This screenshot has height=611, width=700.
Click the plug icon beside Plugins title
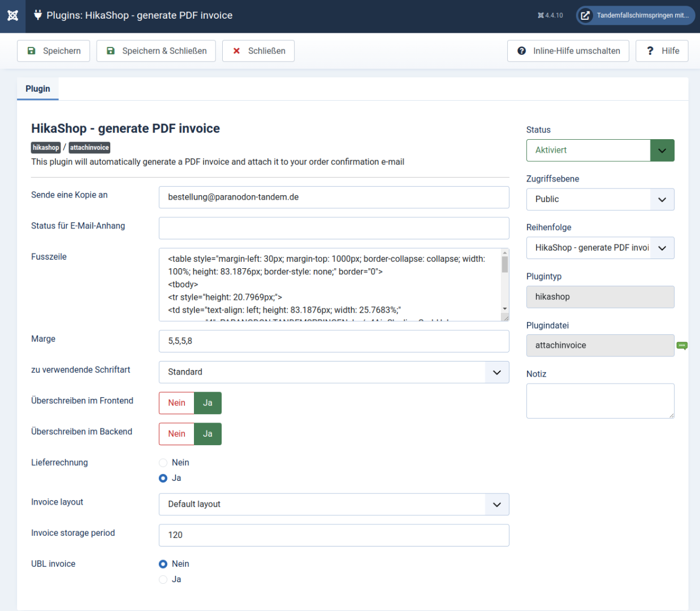point(38,15)
